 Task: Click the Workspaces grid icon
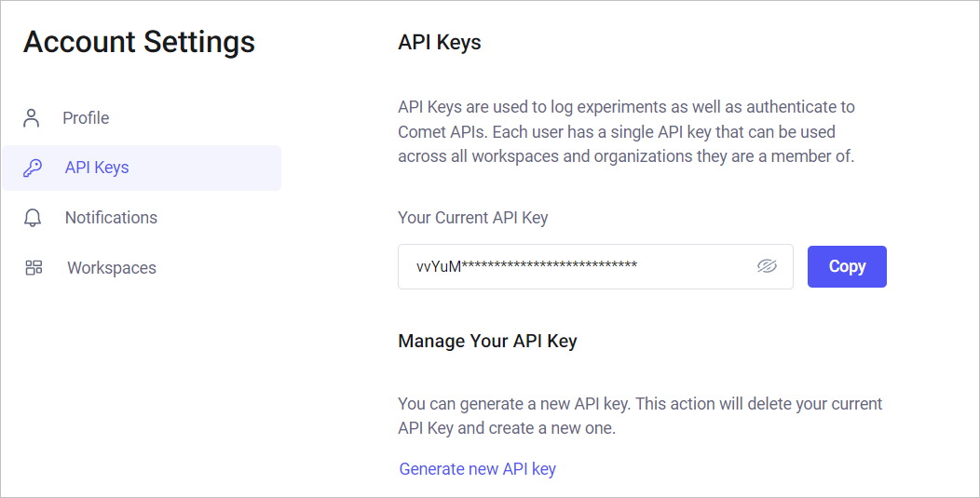click(x=34, y=268)
